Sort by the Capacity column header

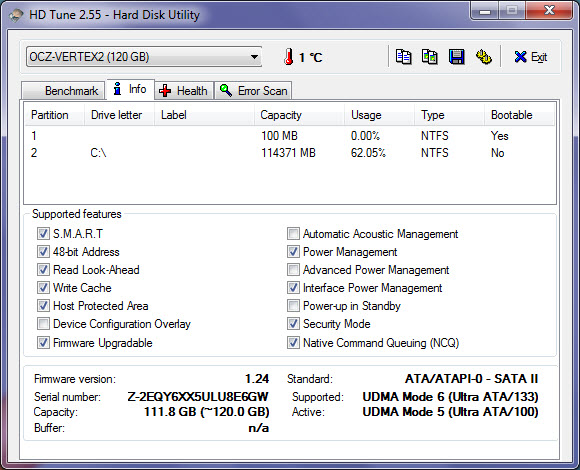(x=299, y=115)
